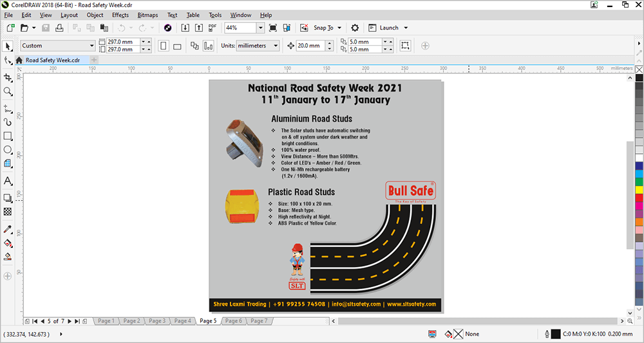
Task: Click the page width 297.0 mm field
Action: [123, 42]
